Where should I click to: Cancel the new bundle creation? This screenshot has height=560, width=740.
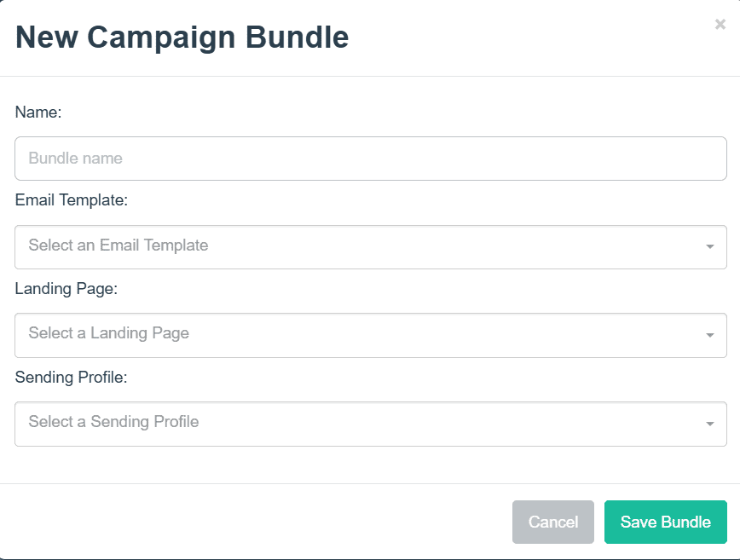553,522
